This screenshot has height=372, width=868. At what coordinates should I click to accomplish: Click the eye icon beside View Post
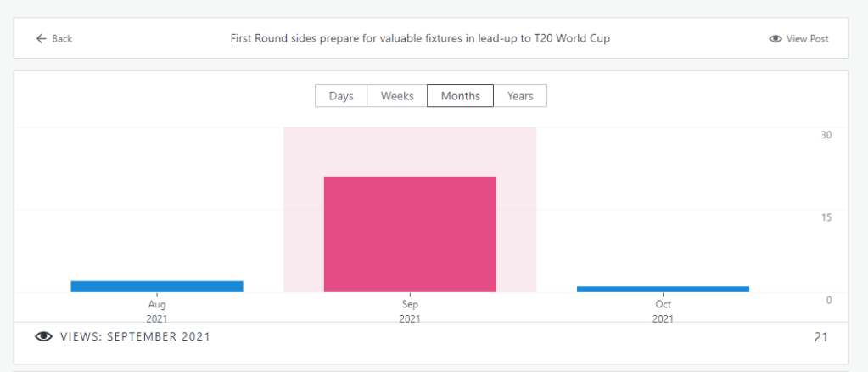point(775,39)
